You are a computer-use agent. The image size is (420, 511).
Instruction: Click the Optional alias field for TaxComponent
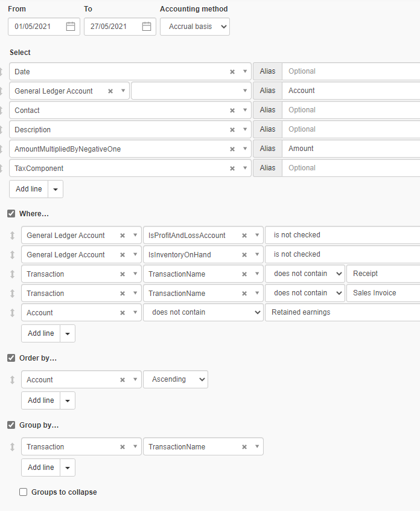coord(351,168)
